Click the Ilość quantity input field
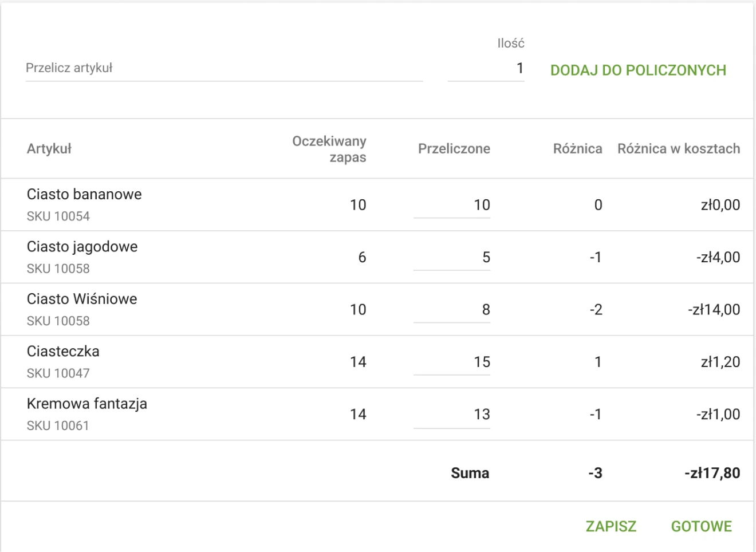This screenshot has width=756, height=552. tap(486, 69)
